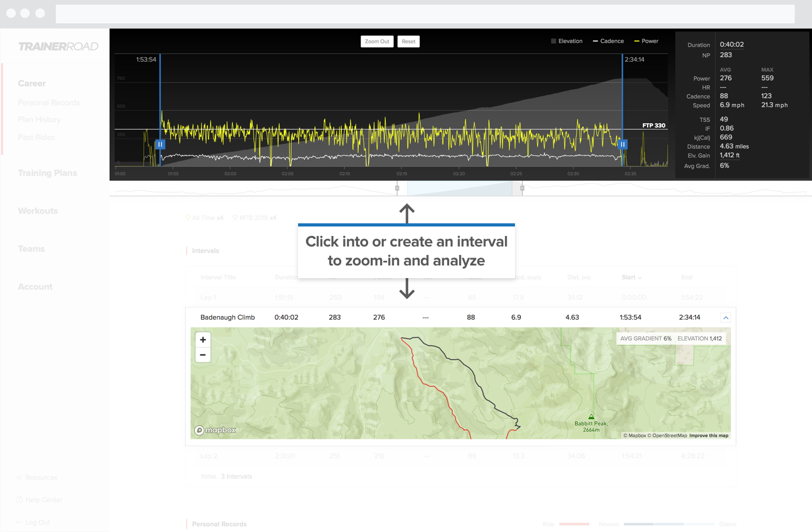Zoom in on the map
The width and height of the screenshot is (812, 532).
click(203, 340)
